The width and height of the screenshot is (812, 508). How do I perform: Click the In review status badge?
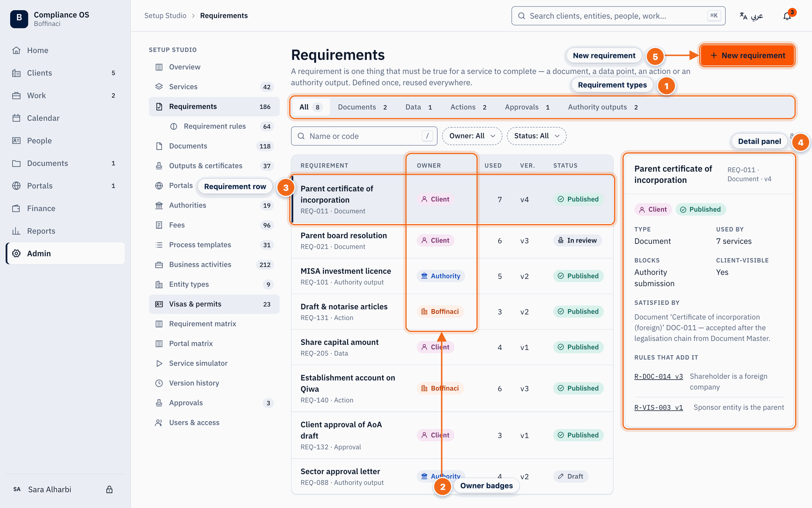point(577,240)
